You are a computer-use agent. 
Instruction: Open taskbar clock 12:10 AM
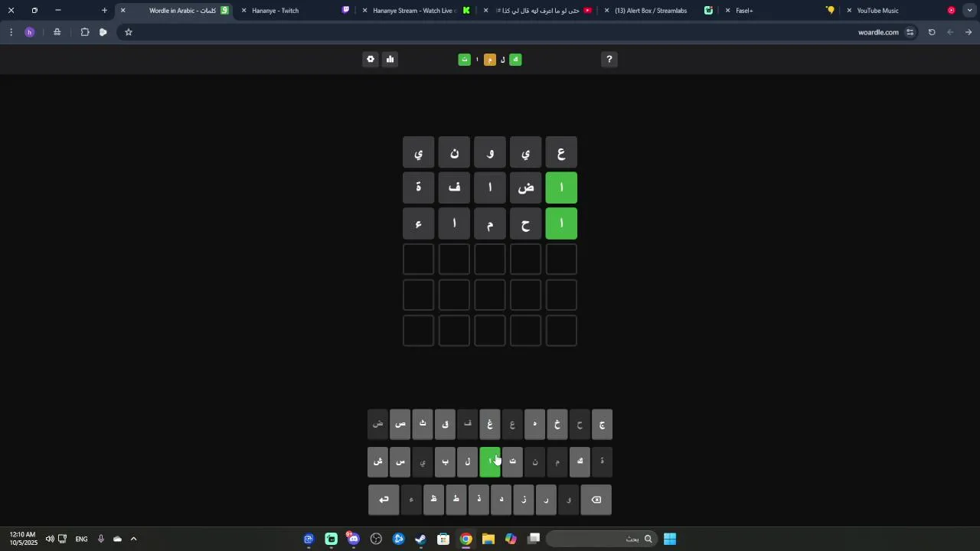click(x=23, y=538)
